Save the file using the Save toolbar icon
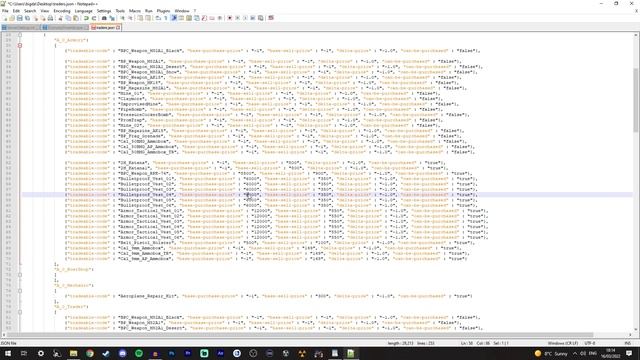Viewport: 640px width, 360px height. point(20,18)
